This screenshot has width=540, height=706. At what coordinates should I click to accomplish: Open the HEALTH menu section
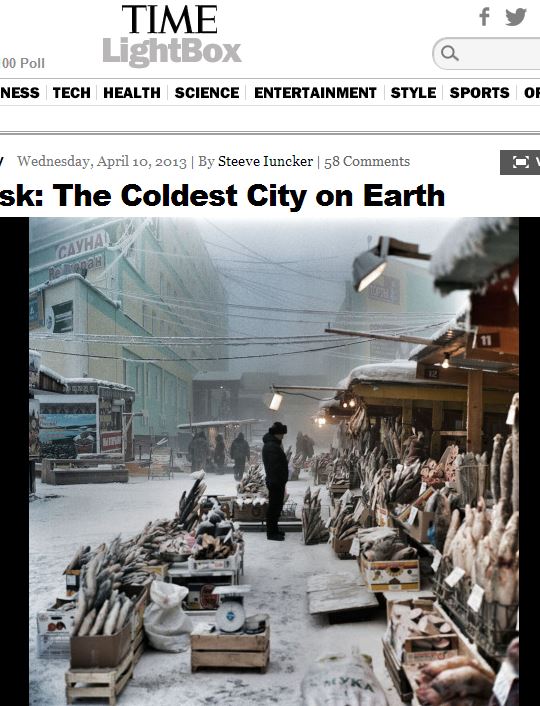[x=132, y=93]
